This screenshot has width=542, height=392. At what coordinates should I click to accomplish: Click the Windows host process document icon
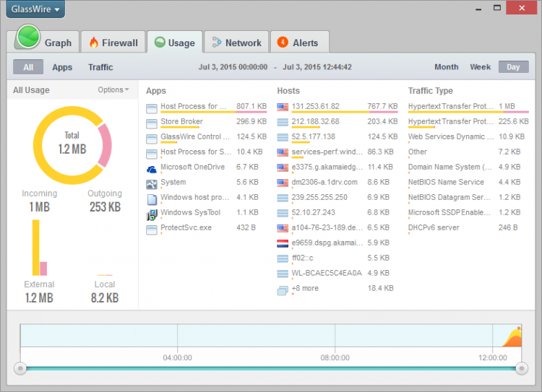point(152,200)
